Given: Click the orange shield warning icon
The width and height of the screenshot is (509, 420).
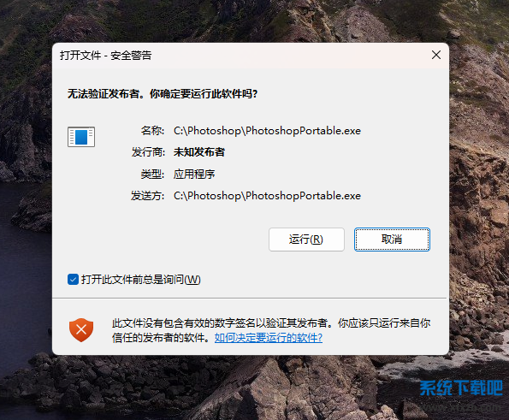Looking at the screenshot, I should click(x=81, y=330).
